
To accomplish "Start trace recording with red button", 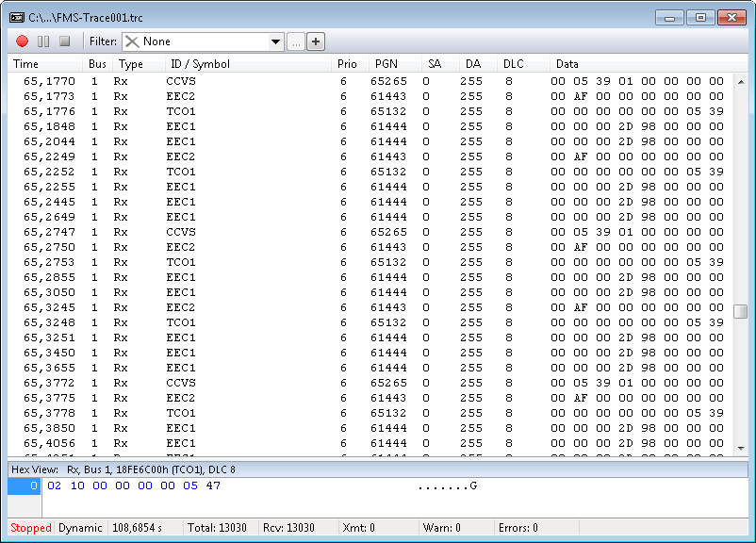I will 23,41.
